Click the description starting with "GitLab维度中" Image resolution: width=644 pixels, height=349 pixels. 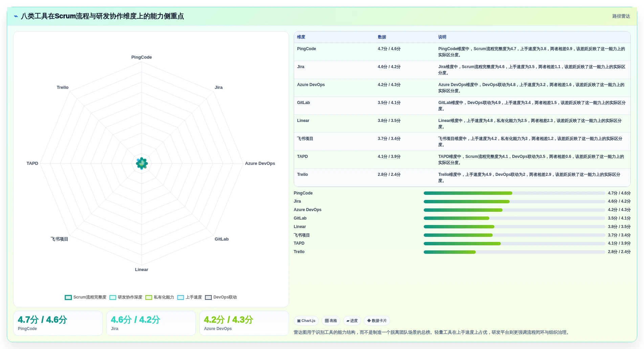pyautogui.click(x=532, y=106)
